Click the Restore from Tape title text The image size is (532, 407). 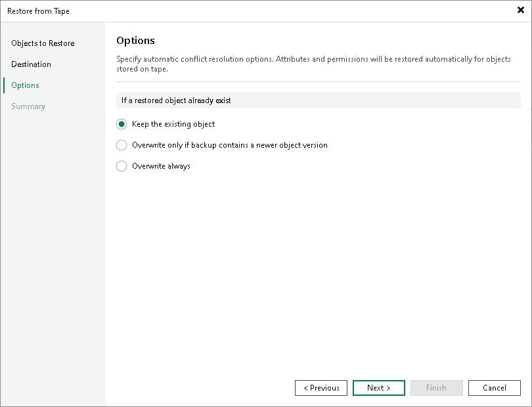click(38, 11)
